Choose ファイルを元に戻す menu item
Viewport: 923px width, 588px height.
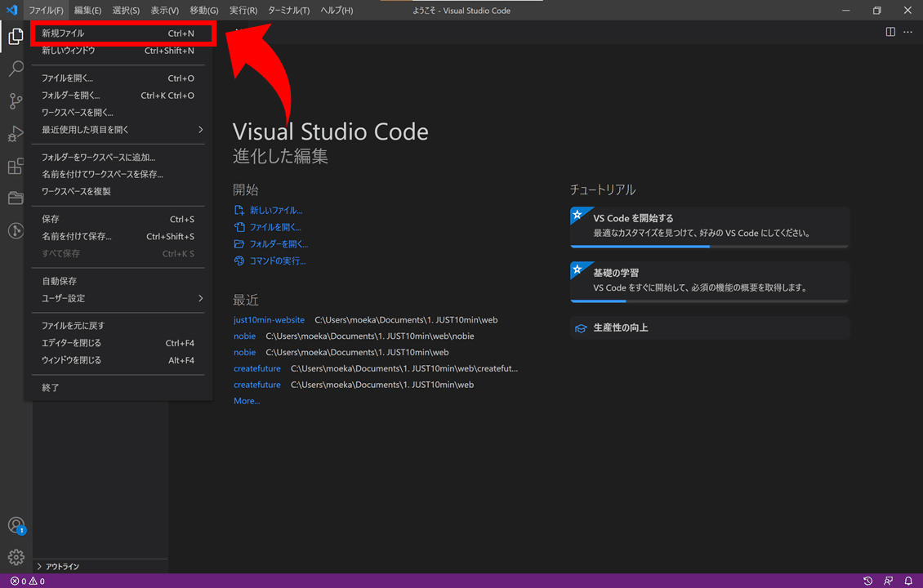pyautogui.click(x=118, y=326)
